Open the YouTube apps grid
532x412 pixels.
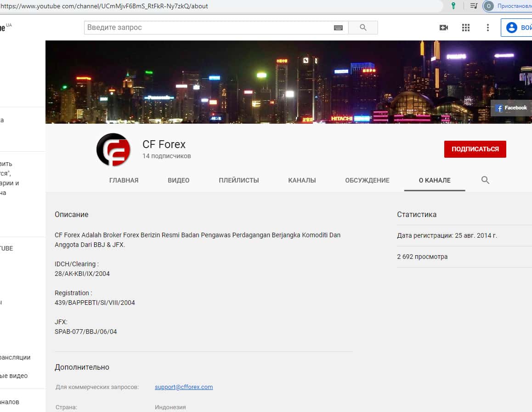coord(466,28)
